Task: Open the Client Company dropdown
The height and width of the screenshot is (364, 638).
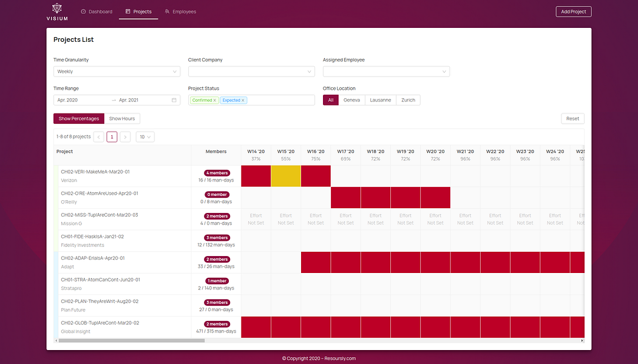Action: click(251, 72)
